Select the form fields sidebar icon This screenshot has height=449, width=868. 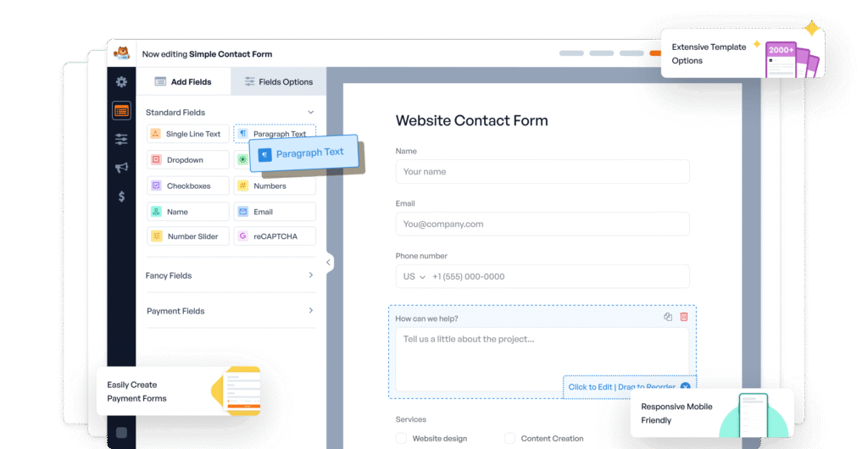121,110
